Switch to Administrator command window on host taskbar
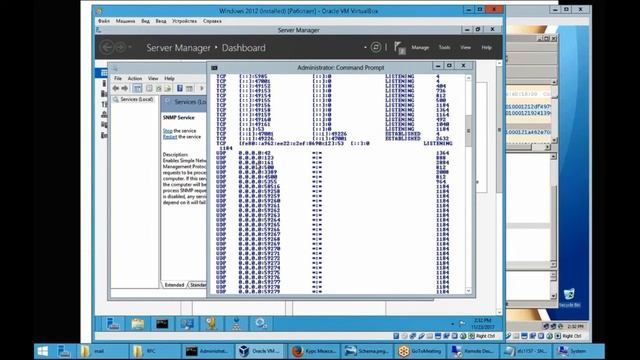 207,351
